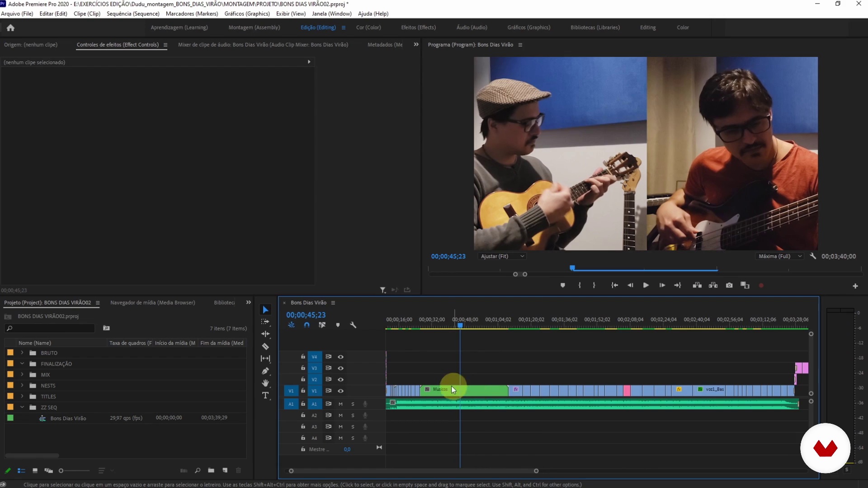Screen dimensions: 868x488
Task: Expand the TITLES bin
Action: coord(22,396)
